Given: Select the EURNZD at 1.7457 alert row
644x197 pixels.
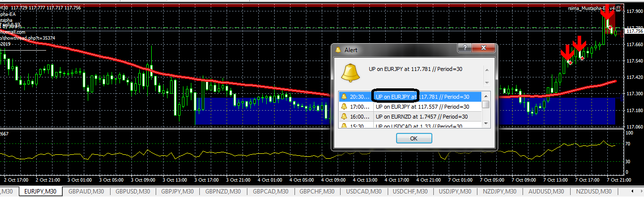Looking at the screenshot, I should (411, 117).
